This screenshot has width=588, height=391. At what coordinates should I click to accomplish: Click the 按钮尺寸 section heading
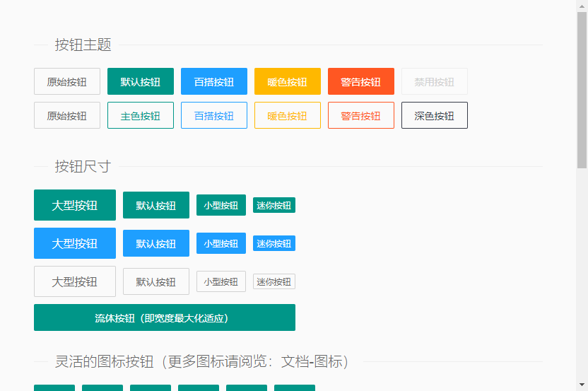click(x=83, y=166)
